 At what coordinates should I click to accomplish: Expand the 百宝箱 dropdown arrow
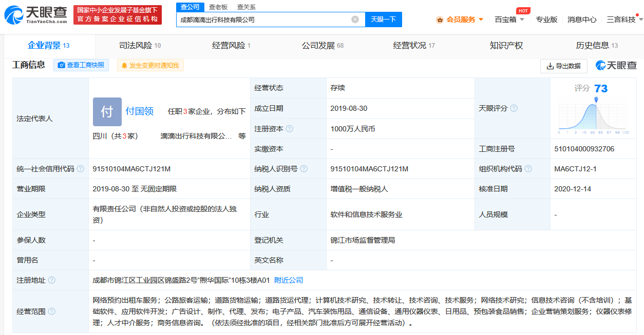point(522,19)
